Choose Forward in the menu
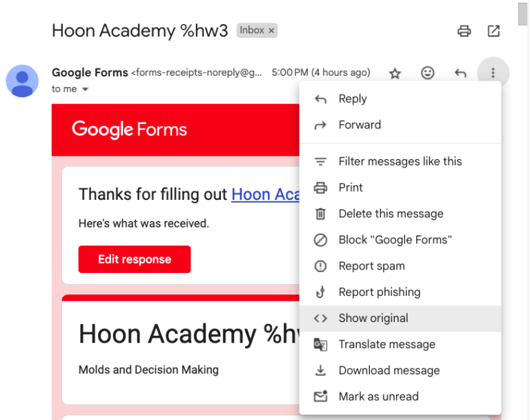The width and height of the screenshot is (530, 420). click(x=400, y=125)
